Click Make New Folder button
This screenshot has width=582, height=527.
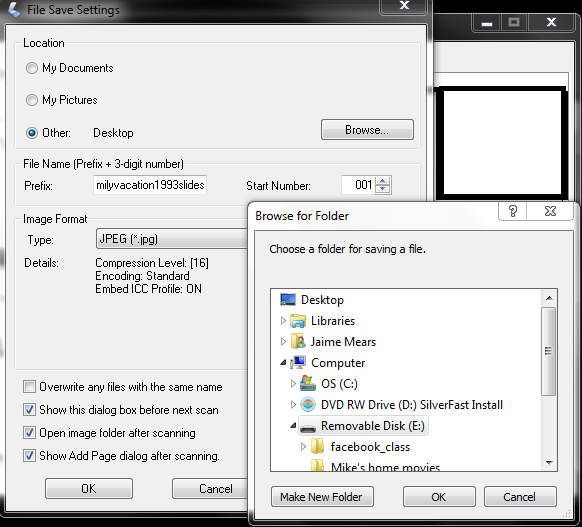tap(322, 497)
